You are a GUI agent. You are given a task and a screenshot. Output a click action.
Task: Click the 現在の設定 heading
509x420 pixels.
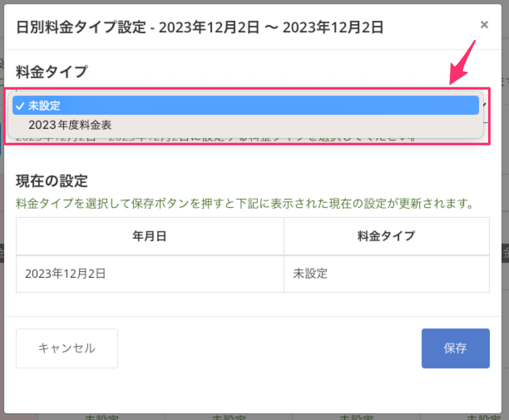pos(52,181)
